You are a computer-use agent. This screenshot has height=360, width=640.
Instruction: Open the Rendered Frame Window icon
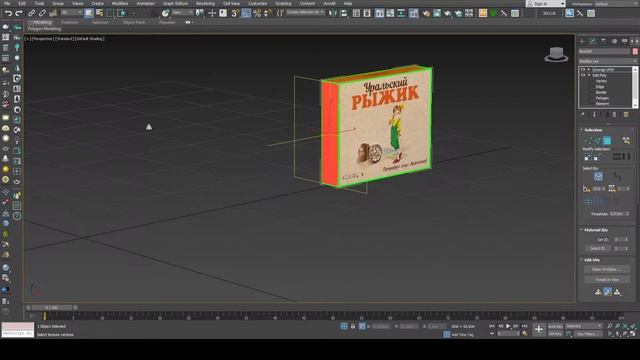click(437, 13)
